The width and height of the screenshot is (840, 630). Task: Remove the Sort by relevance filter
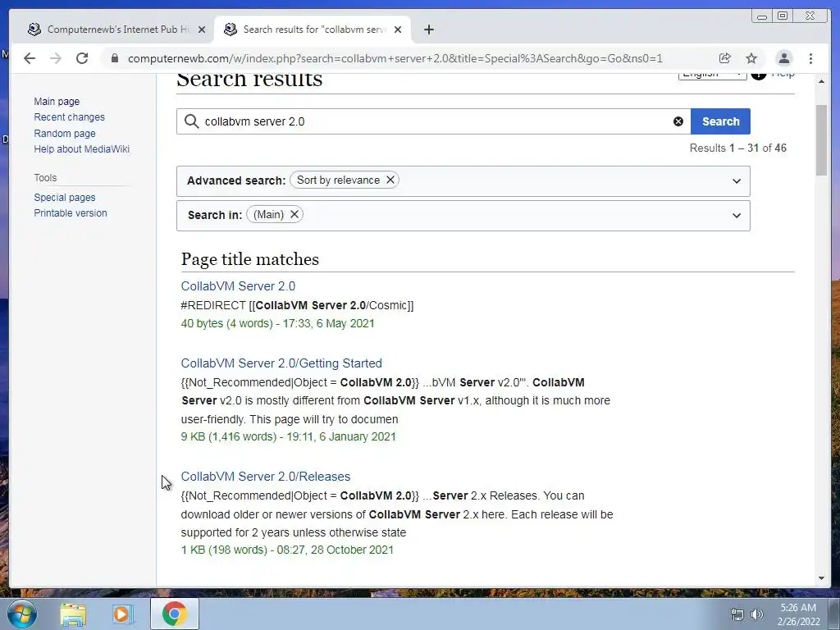tap(390, 180)
